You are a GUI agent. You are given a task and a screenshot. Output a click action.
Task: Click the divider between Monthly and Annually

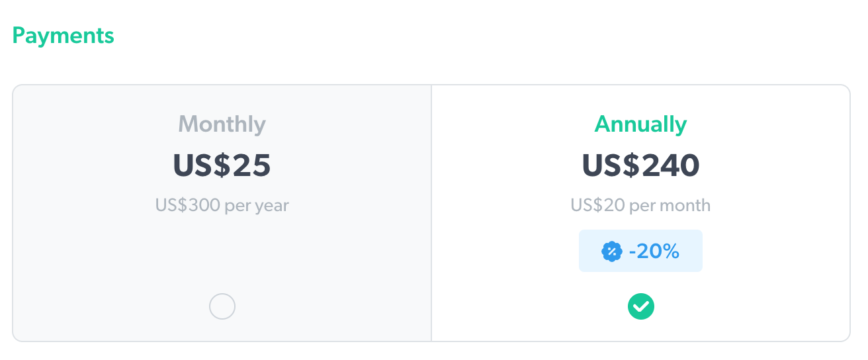pyautogui.click(x=431, y=213)
